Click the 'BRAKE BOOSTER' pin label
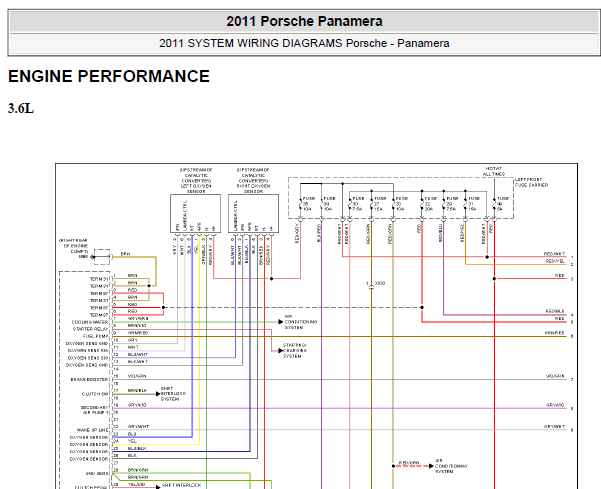 (90, 379)
